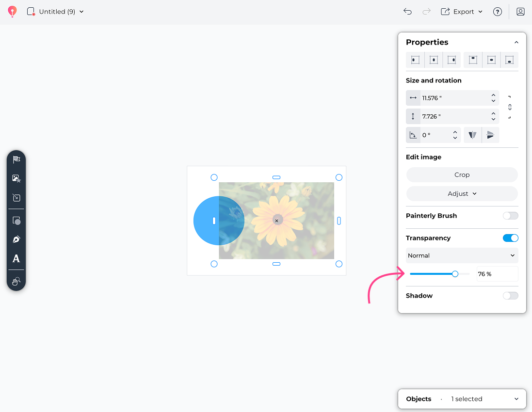Align object to bottom edge
The image size is (532, 412).
pyautogui.click(x=509, y=60)
